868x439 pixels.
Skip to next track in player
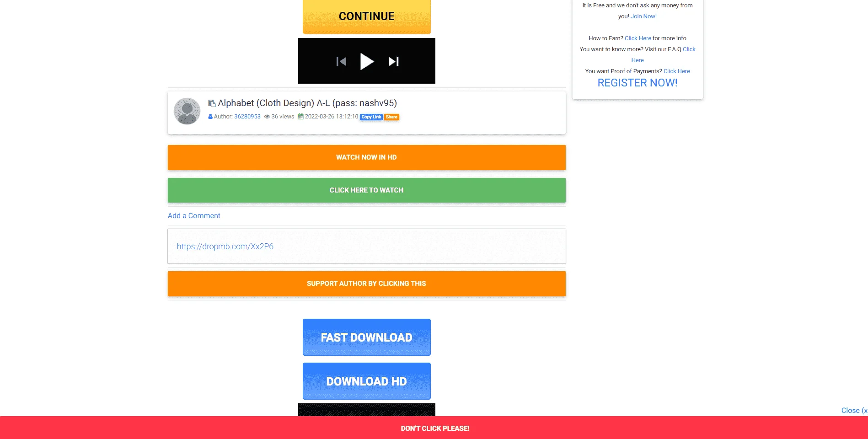tap(393, 61)
